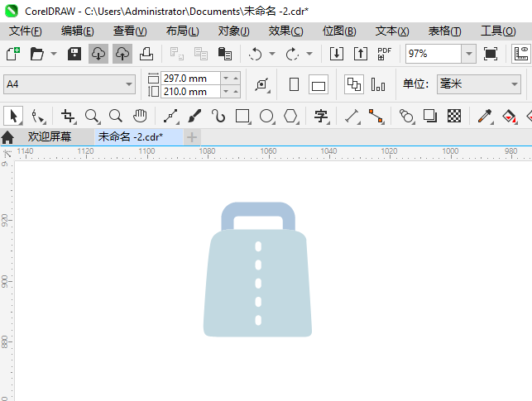Click the cloud upload icon
This screenshot has width=532, height=401.
(122, 54)
